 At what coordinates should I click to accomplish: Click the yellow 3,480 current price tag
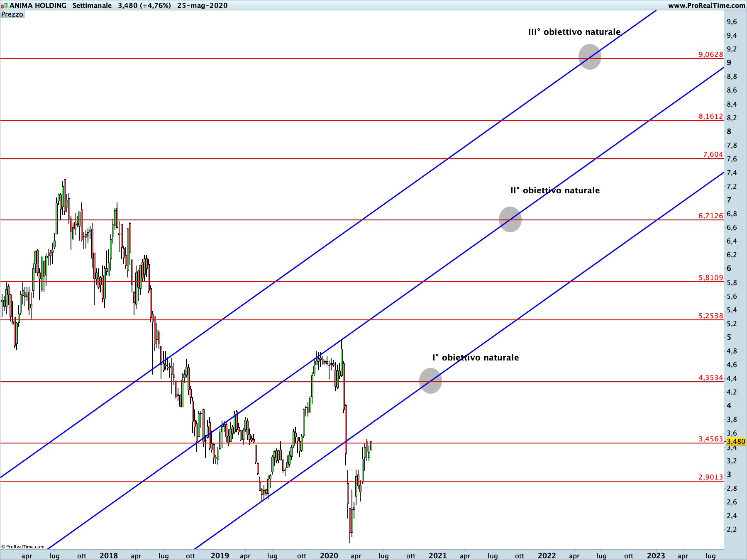pyautogui.click(x=736, y=442)
